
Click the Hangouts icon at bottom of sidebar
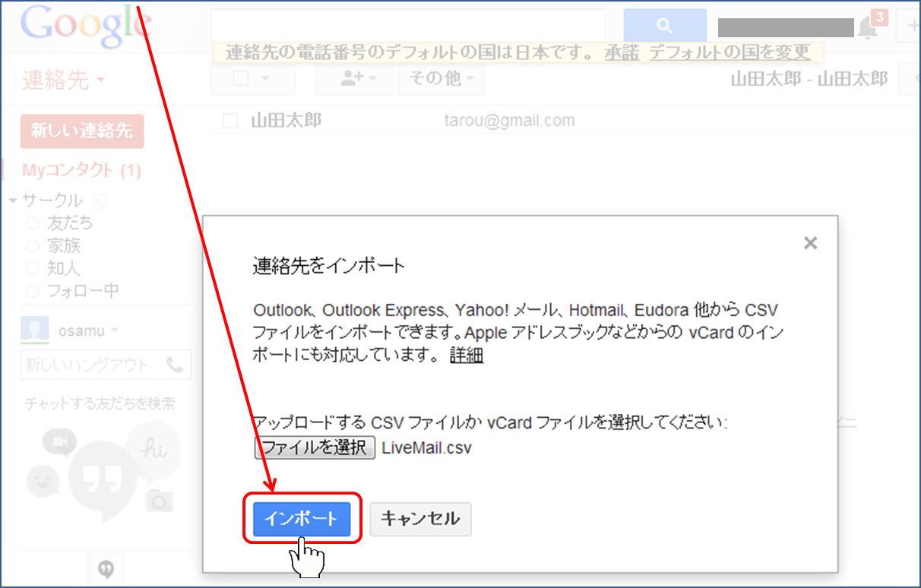(107, 568)
